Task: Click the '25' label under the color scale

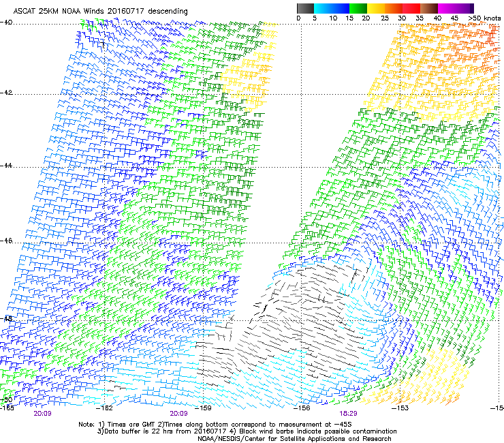Action: pos(385,18)
